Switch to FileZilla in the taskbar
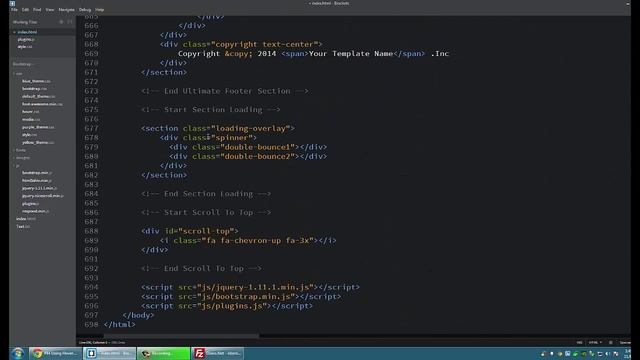Screen dimensions: 640x360 click(218, 353)
